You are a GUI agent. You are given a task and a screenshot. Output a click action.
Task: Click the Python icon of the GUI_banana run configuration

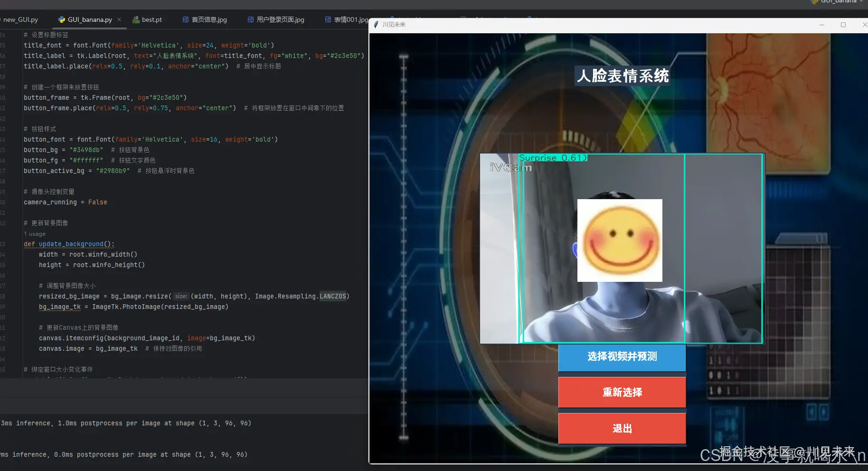[813, 2]
